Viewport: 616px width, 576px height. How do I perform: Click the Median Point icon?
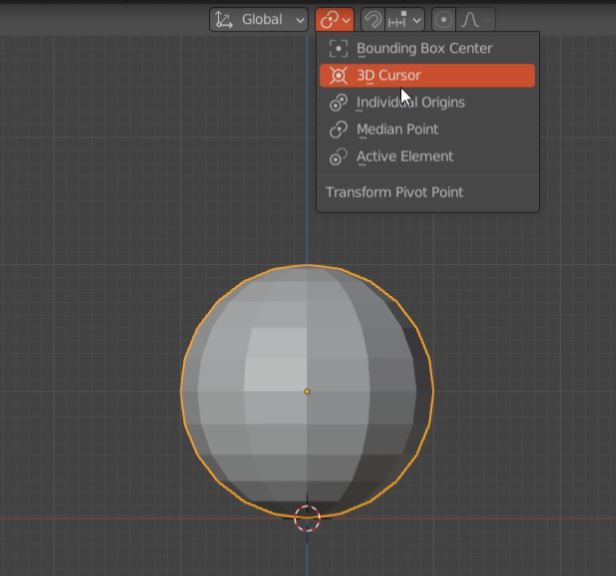point(338,129)
